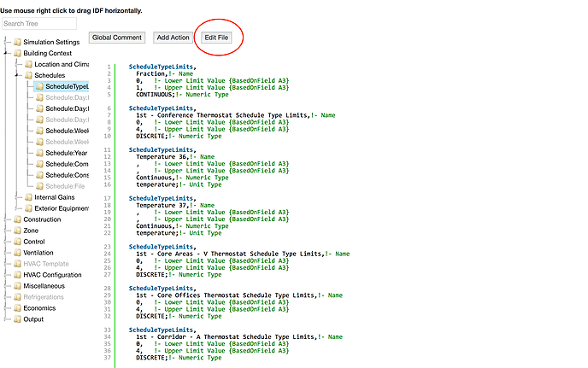The height and width of the screenshot is (368, 588).
Task: Click the greyed Schedule:File folder icon
Action: (40, 186)
